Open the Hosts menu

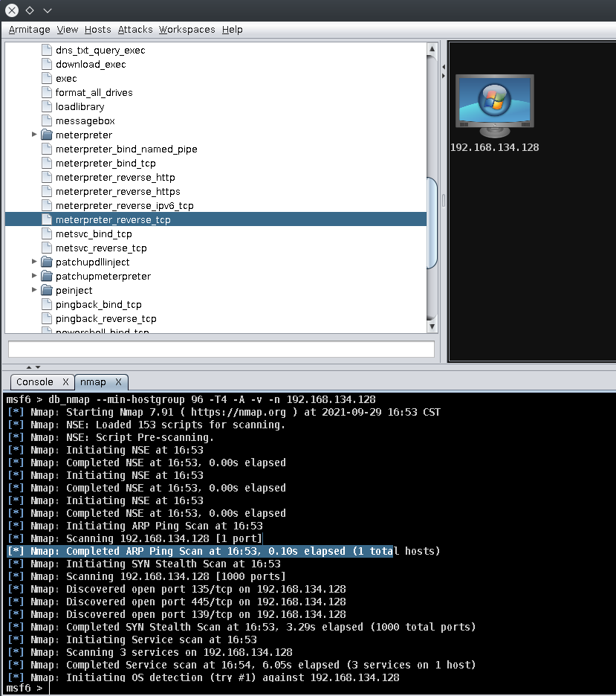coord(97,30)
